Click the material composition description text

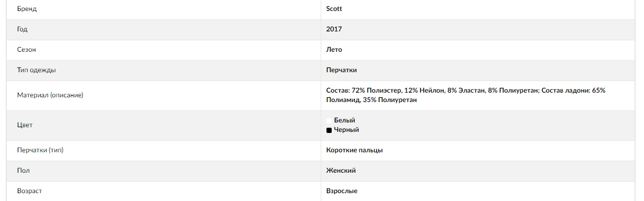coord(466,95)
